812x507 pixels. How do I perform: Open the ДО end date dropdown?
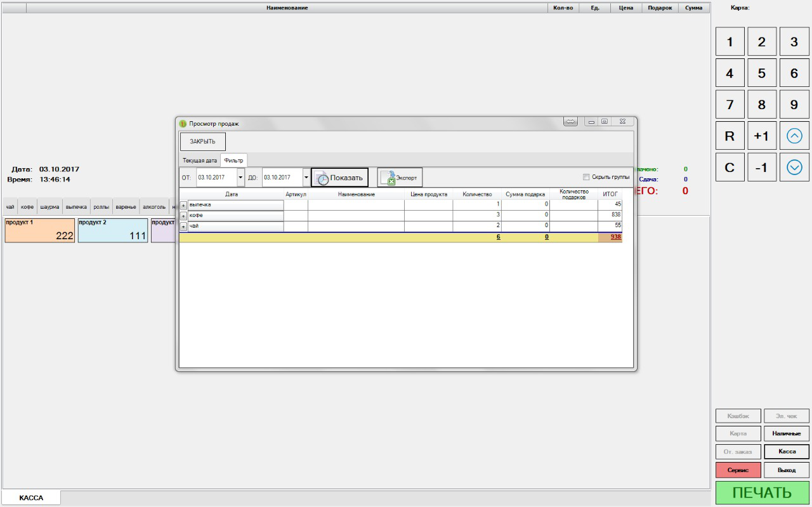(x=306, y=178)
